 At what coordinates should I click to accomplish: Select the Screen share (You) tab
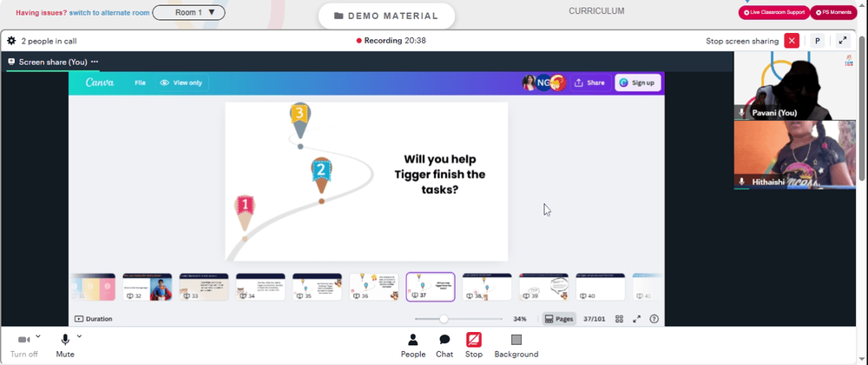click(x=53, y=62)
